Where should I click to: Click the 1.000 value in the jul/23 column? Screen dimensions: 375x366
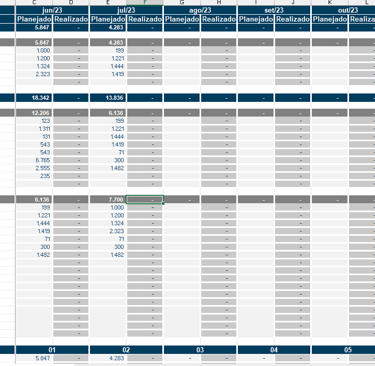pyautogui.click(x=108, y=208)
